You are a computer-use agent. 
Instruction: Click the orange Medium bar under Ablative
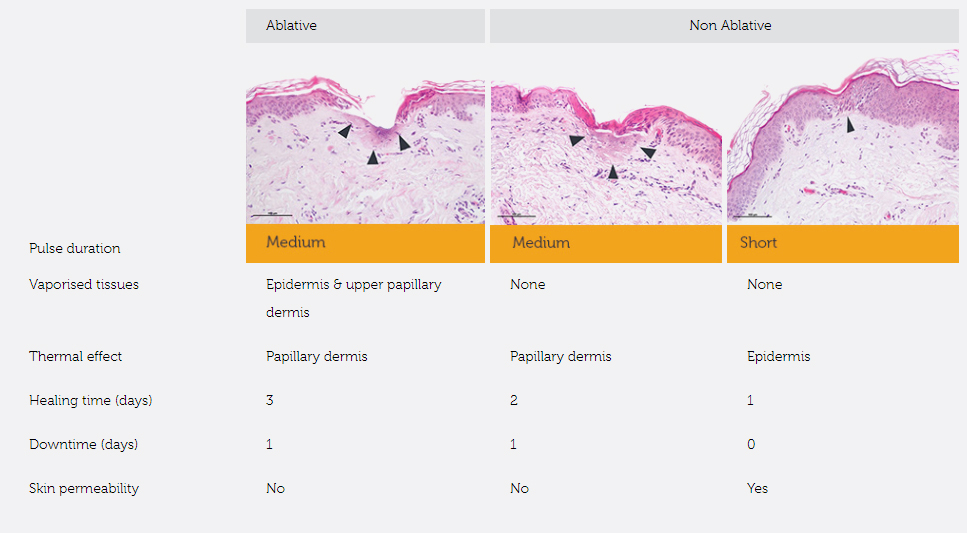(365, 243)
